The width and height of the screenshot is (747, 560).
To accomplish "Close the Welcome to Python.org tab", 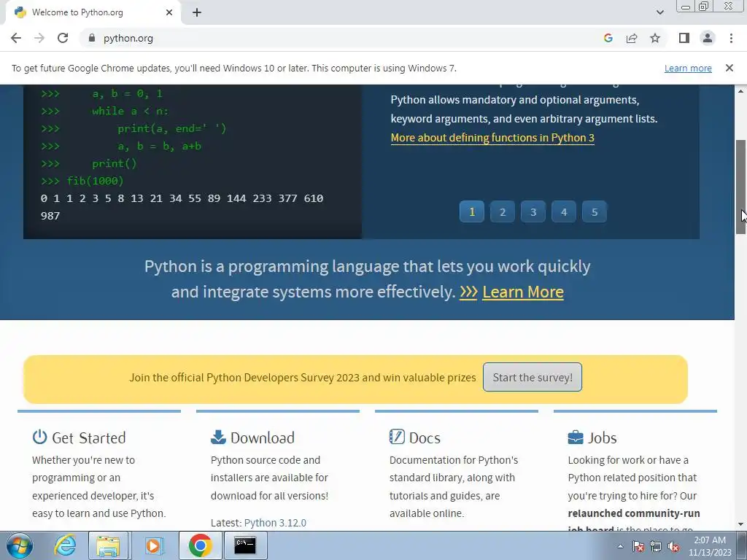I will (x=169, y=12).
